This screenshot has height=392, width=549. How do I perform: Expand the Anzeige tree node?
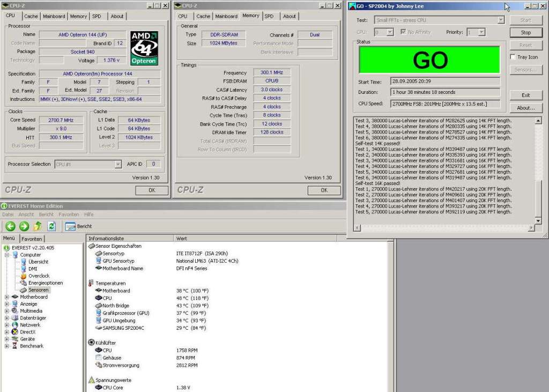pyautogui.click(x=6, y=304)
